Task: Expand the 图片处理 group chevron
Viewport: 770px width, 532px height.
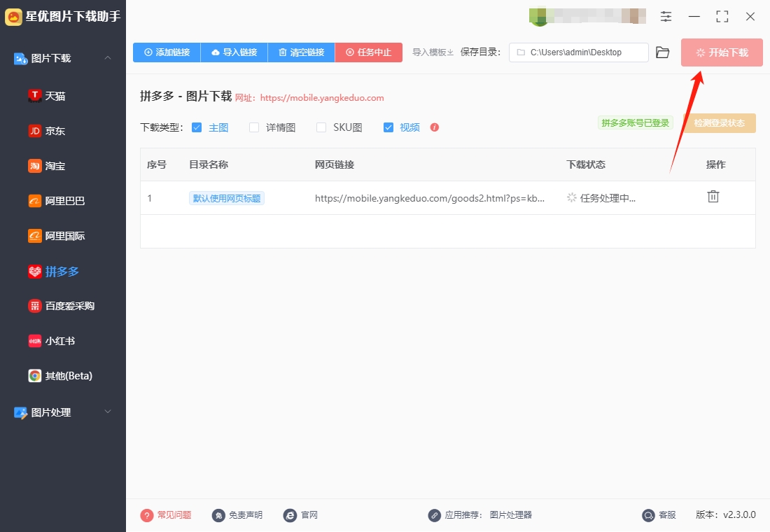Action: coord(108,412)
